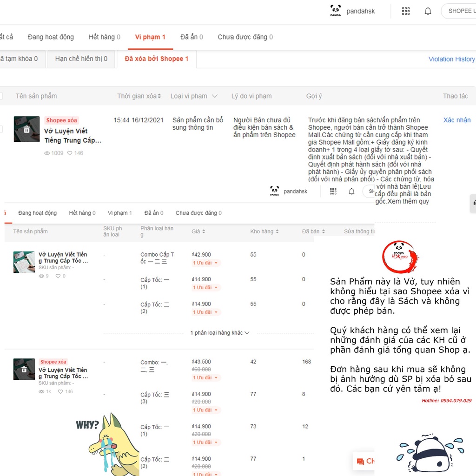
Task: Open the orange chat bubble icon
Action: coord(360,462)
